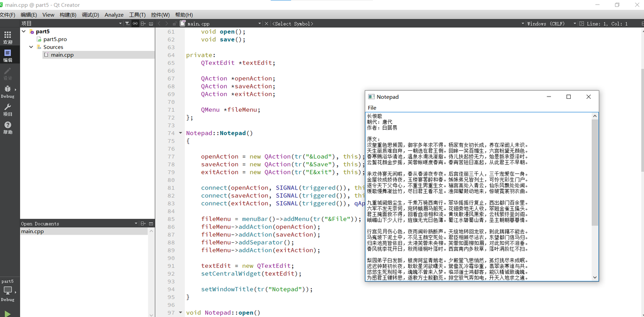Open the 帮助 (Help) mode
This screenshot has height=317, width=644.
point(8,128)
